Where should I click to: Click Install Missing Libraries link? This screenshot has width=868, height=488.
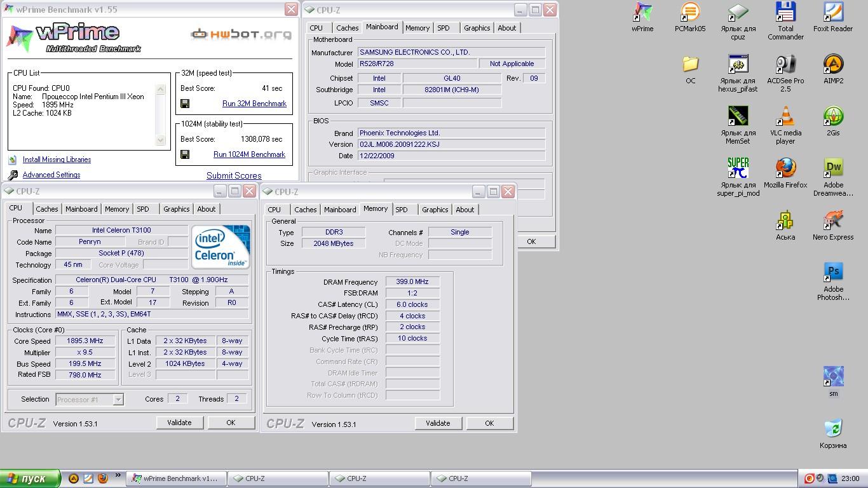(57, 159)
